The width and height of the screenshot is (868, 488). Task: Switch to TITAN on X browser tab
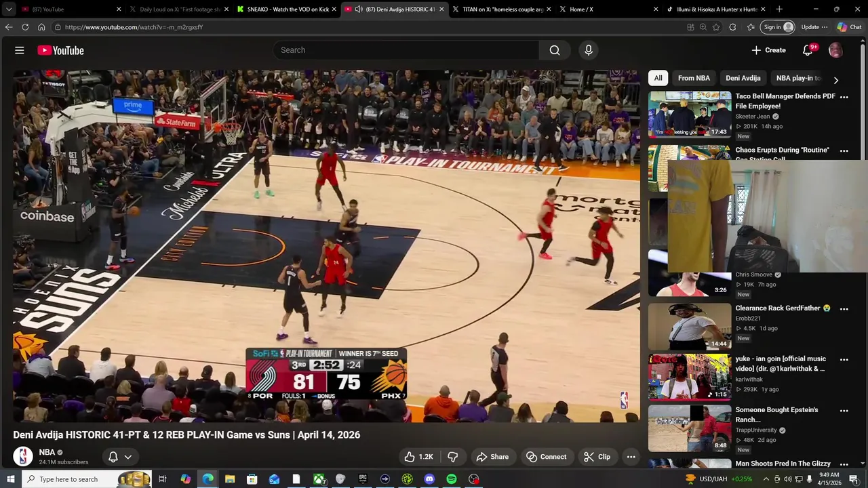[x=502, y=9]
